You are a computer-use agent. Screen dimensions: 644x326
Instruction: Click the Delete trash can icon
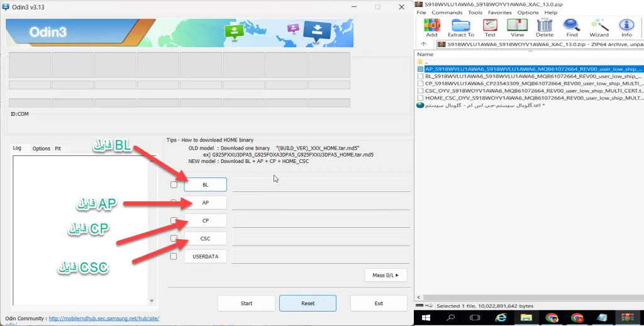point(545,27)
